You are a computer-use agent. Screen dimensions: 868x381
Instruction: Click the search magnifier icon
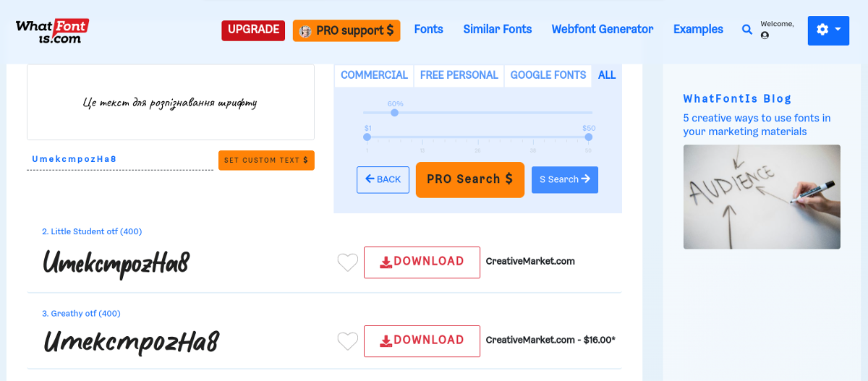click(747, 30)
